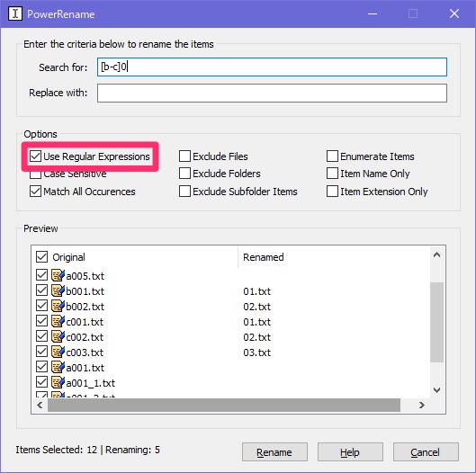Image resolution: width=476 pixels, height=473 pixels.
Task: Click the PowerRename title bar app icon
Action: [15, 13]
